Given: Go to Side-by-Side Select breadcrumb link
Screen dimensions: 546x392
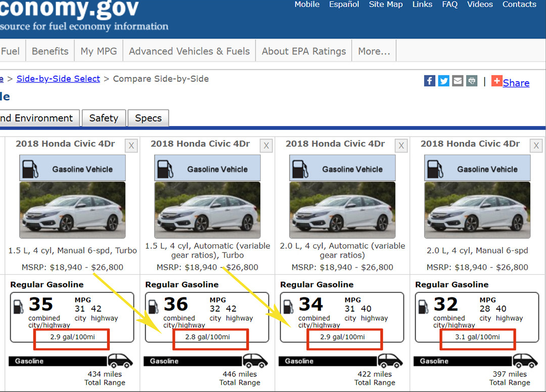Looking at the screenshot, I should tap(58, 79).
